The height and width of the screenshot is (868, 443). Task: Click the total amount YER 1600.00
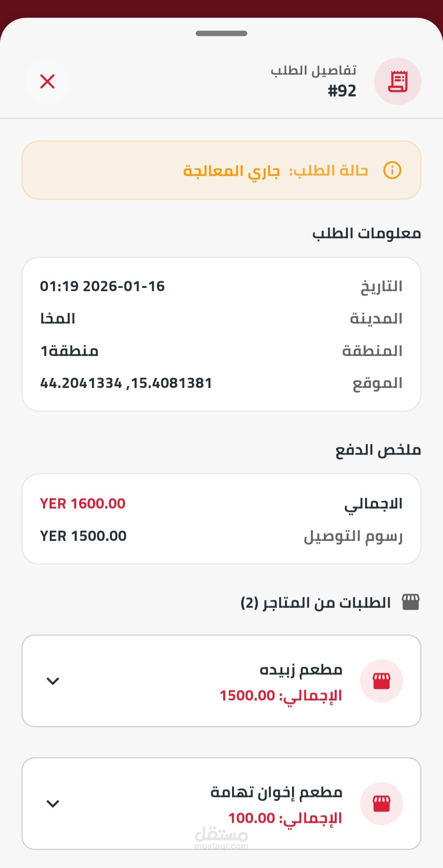82,503
